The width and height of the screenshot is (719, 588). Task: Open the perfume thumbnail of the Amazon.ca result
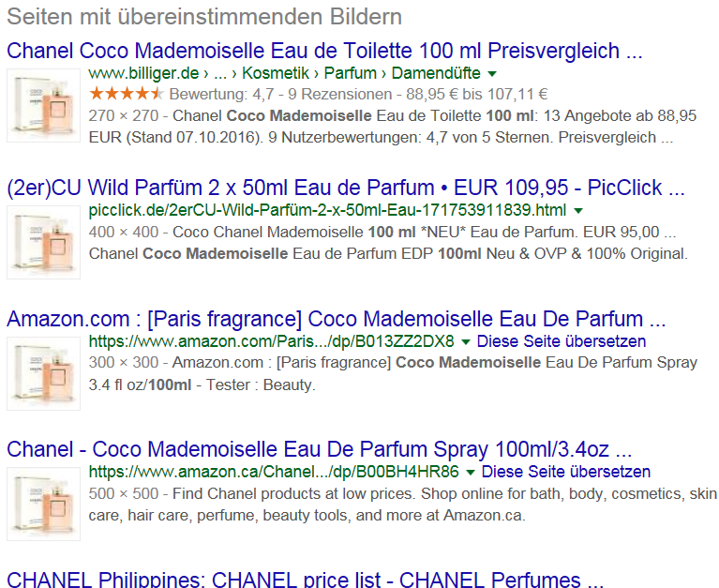point(43,504)
